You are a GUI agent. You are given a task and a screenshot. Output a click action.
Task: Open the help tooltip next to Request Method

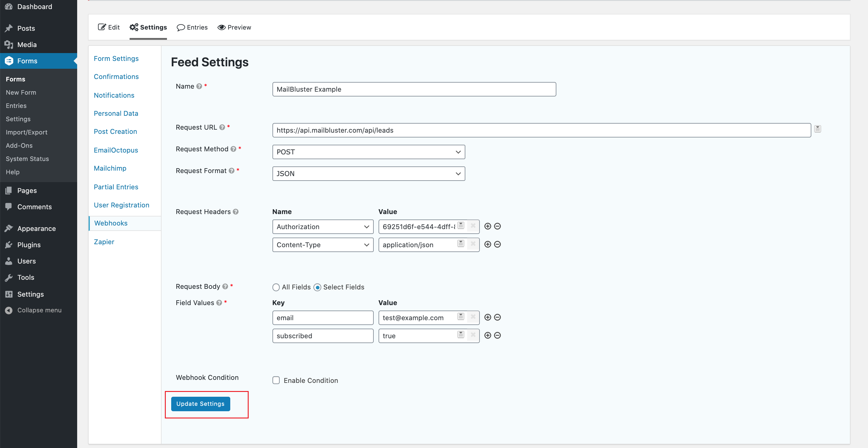point(234,149)
